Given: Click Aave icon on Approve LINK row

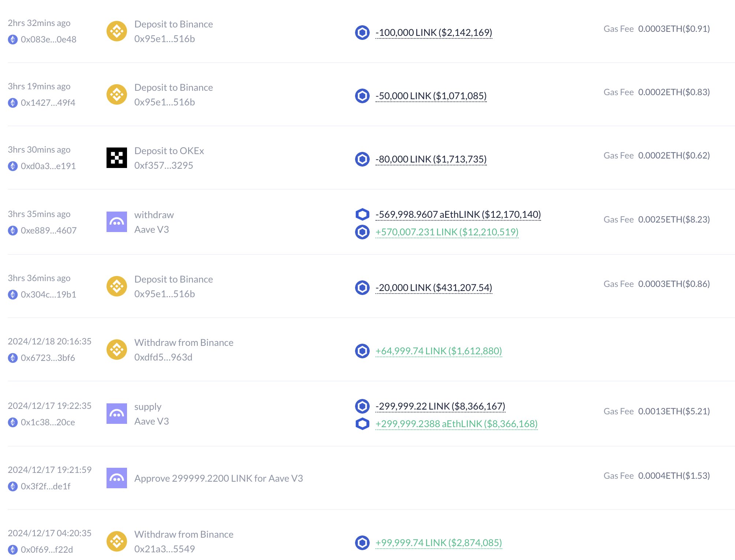Looking at the screenshot, I should (x=116, y=478).
